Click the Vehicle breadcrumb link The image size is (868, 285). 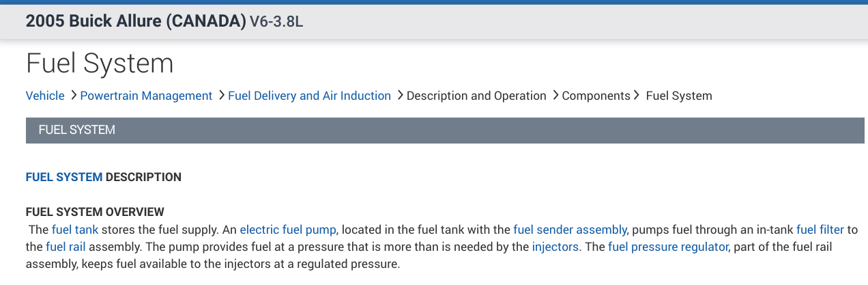pyautogui.click(x=45, y=96)
